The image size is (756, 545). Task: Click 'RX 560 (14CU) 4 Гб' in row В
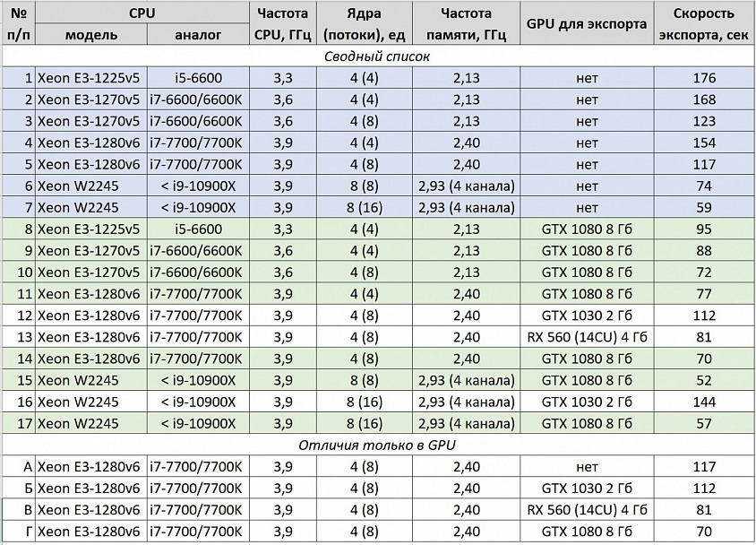pyautogui.click(x=587, y=510)
